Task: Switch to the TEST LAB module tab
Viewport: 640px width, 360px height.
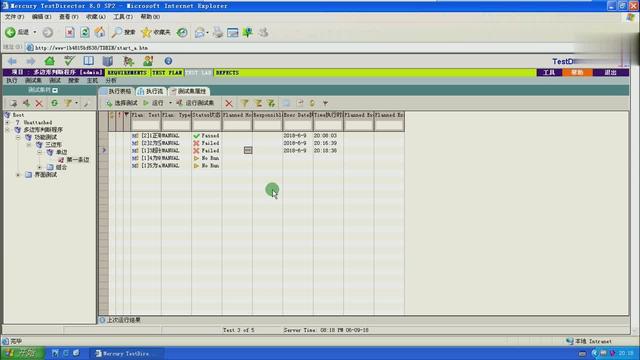Action: pos(199,73)
